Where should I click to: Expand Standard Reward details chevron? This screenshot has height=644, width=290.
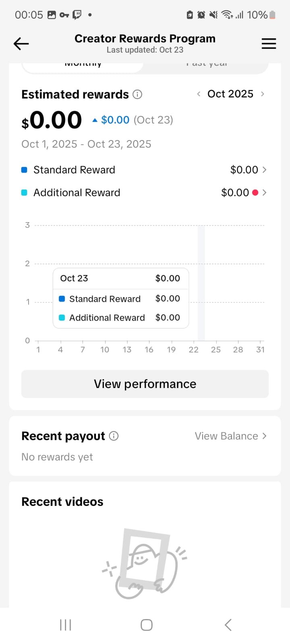tap(265, 170)
